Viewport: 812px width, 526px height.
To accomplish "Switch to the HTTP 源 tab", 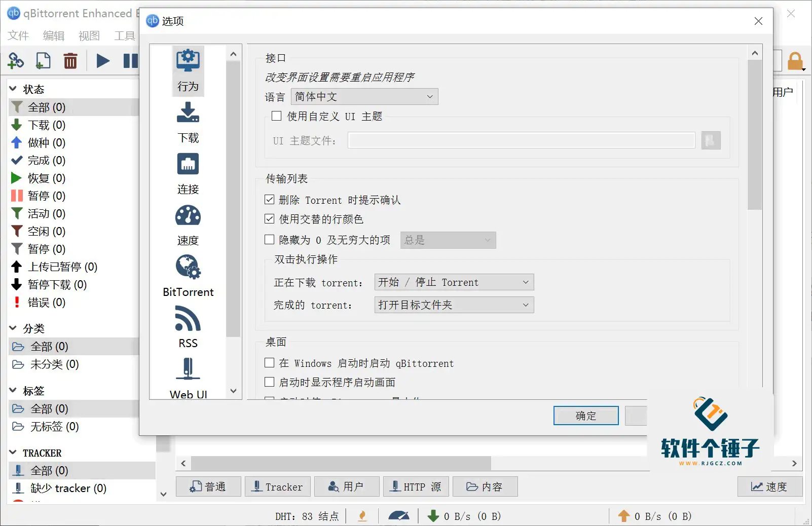I will pos(416,486).
